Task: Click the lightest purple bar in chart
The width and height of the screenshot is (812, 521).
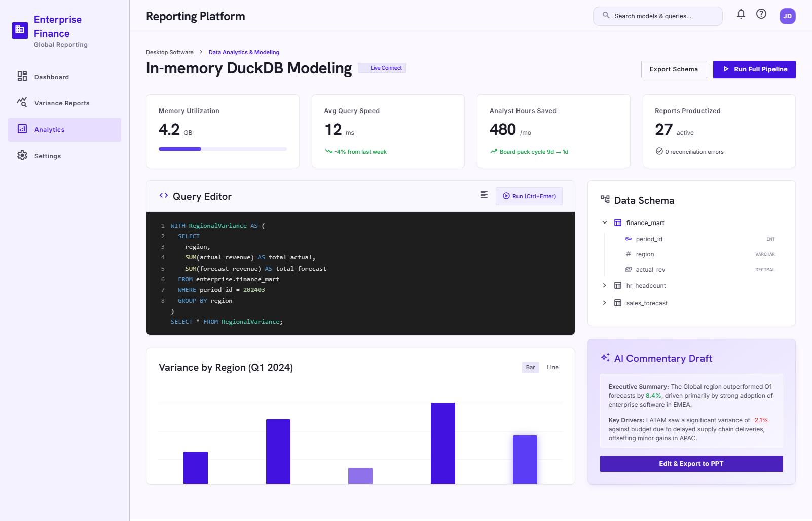Action: coord(360,476)
